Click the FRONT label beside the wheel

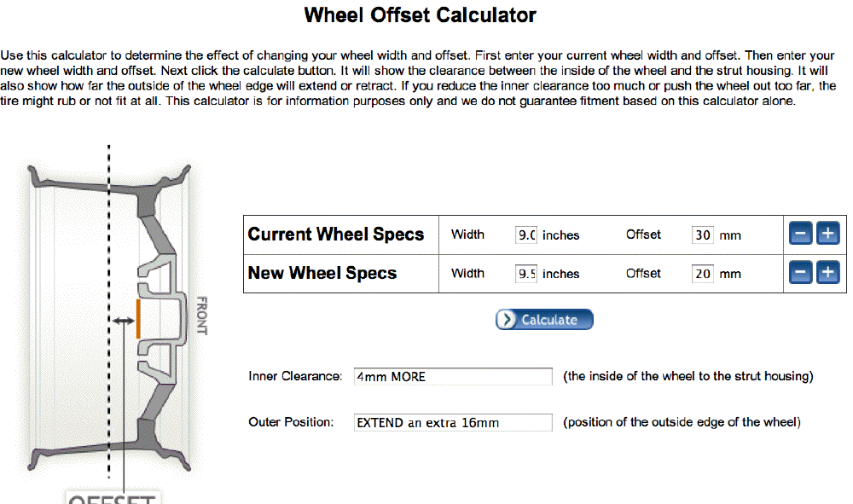[x=201, y=316]
